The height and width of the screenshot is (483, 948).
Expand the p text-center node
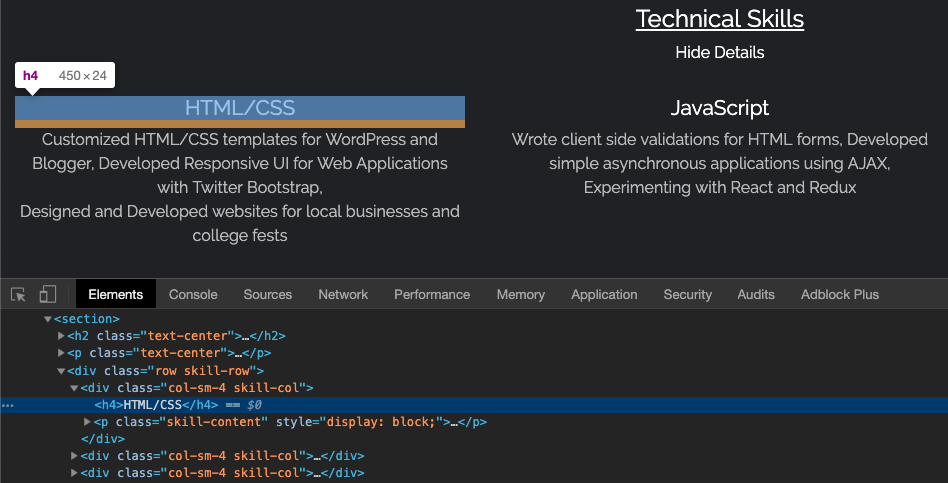pyautogui.click(x=61, y=352)
